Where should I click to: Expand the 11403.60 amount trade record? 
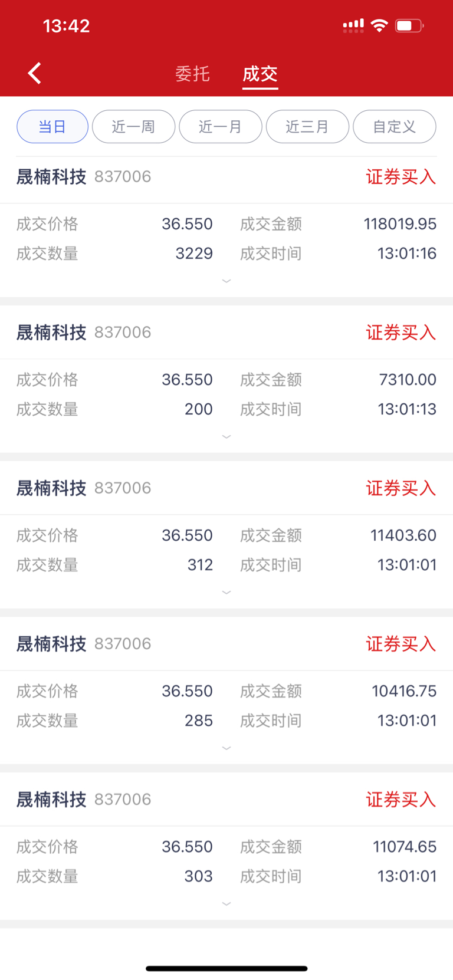click(226, 593)
